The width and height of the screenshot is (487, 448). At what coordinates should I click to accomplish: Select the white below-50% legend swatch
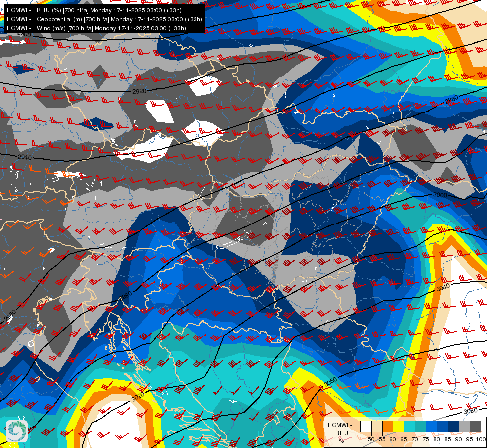coord(366,426)
